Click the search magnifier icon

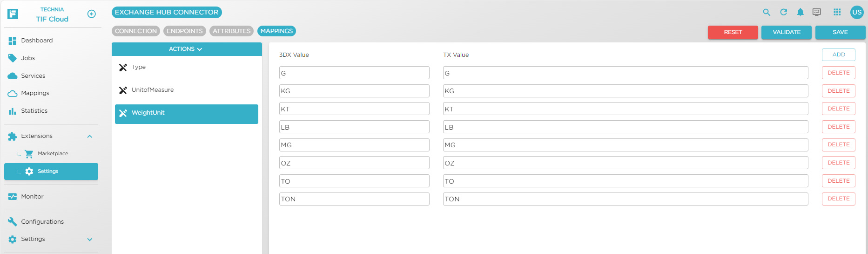tap(767, 13)
